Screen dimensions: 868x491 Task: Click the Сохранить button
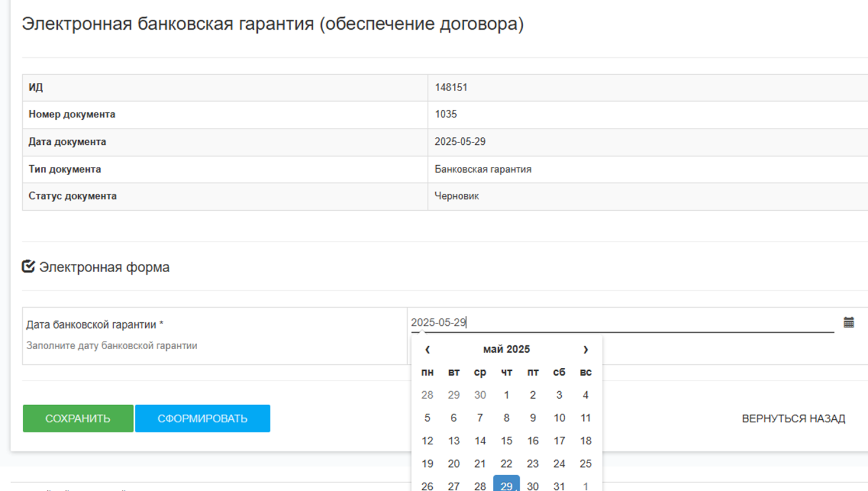click(x=78, y=418)
